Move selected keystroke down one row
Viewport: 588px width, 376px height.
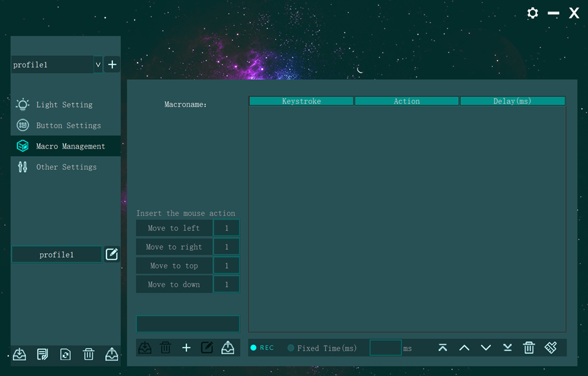[x=486, y=348]
